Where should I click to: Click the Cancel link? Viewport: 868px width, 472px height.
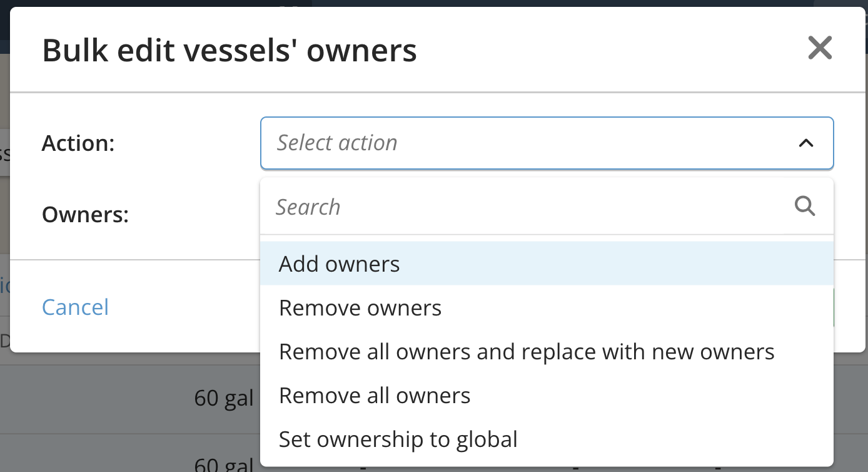(x=75, y=307)
